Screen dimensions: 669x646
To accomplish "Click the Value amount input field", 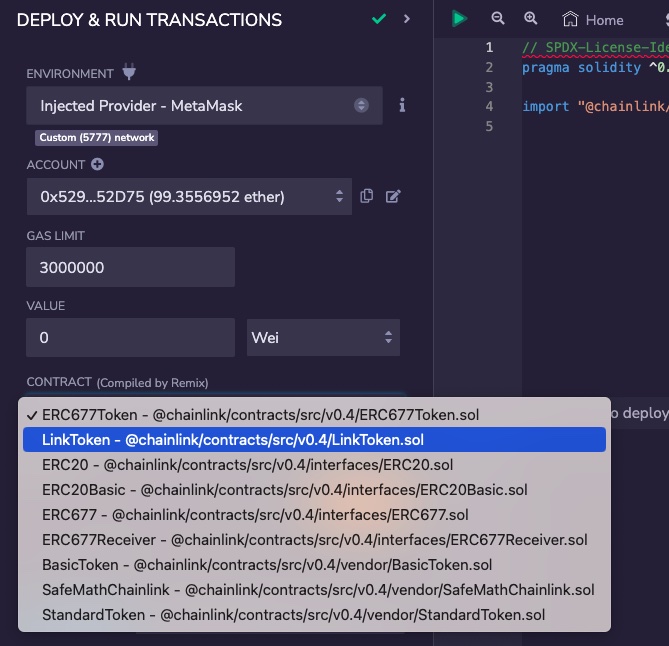I will coord(131,338).
